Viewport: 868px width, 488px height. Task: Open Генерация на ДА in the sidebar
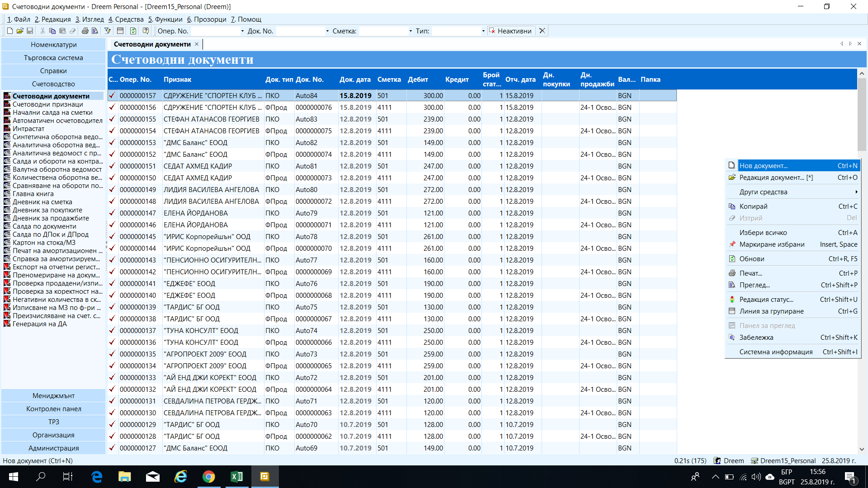point(39,324)
